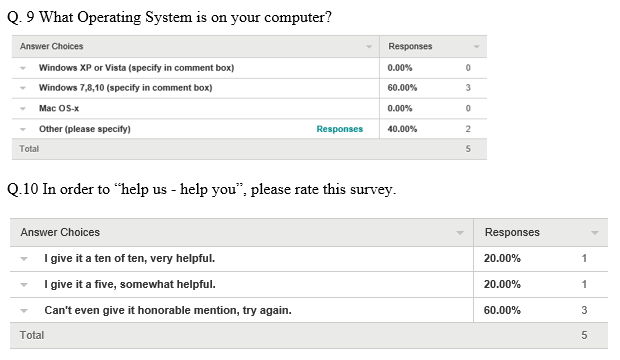The width and height of the screenshot is (620, 360).
Task: Open the Q9 Responses column sort dropdown
Action: tap(476, 47)
